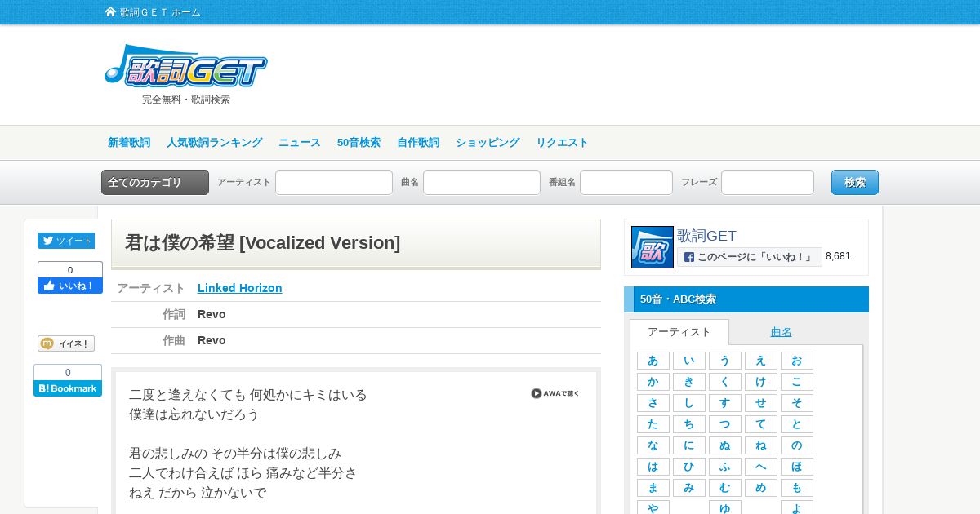980x514 pixels.
Task: Focus the 番組名 search field
Action: coord(626,182)
